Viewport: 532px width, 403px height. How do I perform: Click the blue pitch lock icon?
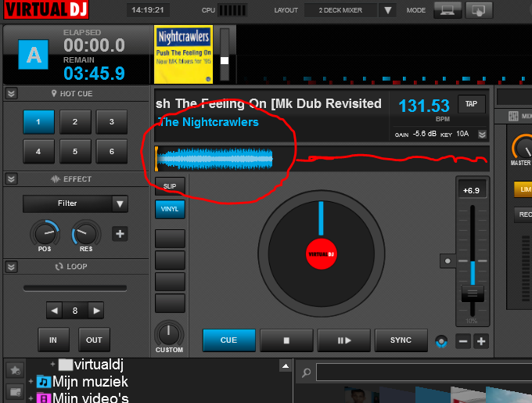tap(441, 341)
